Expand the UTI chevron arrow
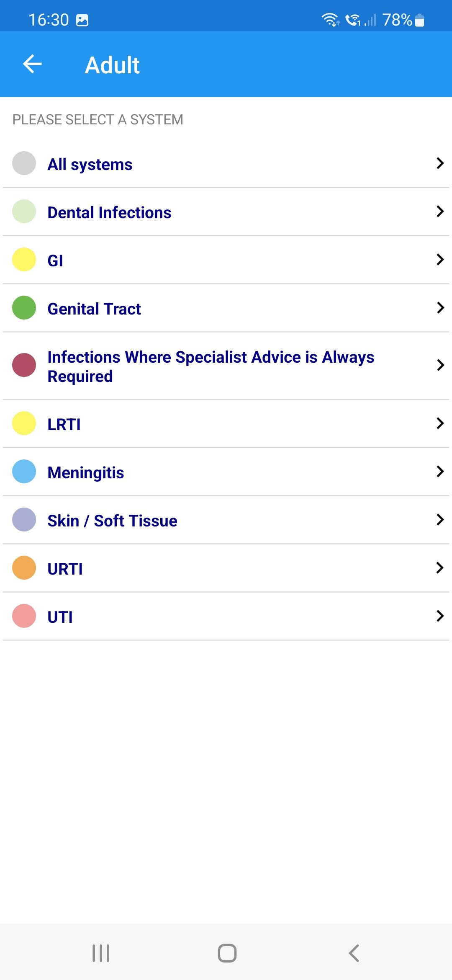This screenshot has height=980, width=452. point(439,616)
